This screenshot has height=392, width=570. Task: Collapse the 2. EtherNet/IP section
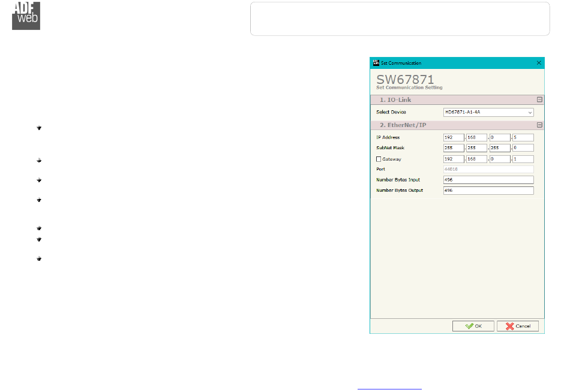click(539, 125)
